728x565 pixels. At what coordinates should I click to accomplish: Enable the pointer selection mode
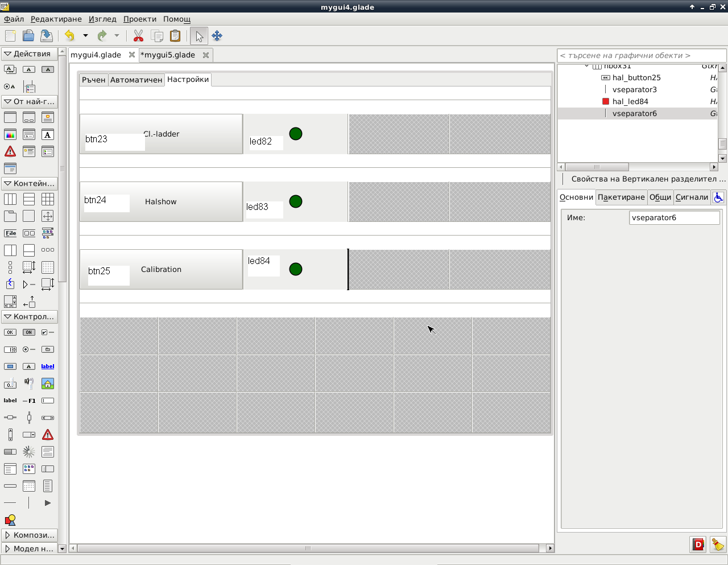click(199, 36)
